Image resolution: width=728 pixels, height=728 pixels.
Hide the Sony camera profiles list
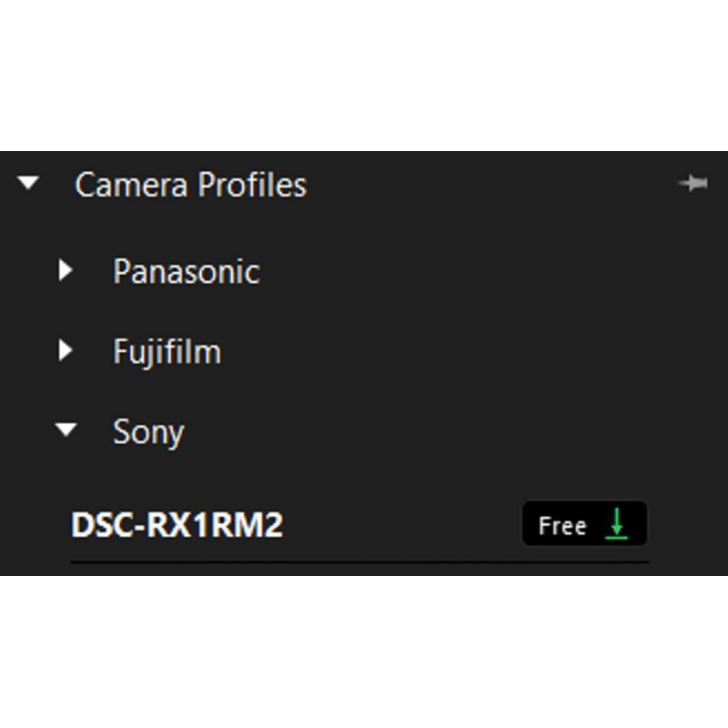(66, 430)
